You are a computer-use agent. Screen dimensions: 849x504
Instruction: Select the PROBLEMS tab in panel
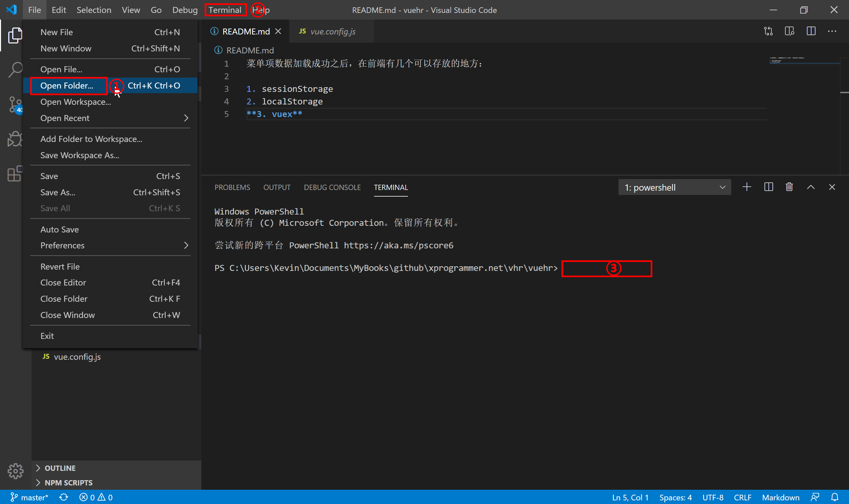click(x=232, y=187)
